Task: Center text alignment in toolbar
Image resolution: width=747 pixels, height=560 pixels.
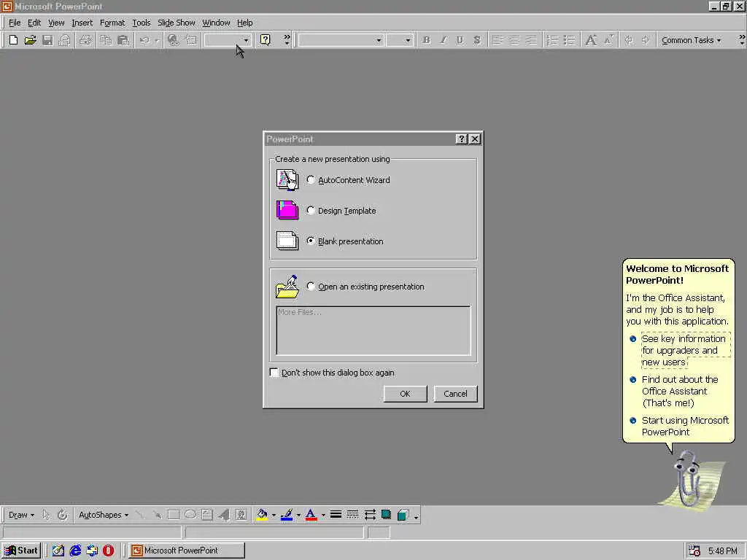Action: tap(514, 40)
